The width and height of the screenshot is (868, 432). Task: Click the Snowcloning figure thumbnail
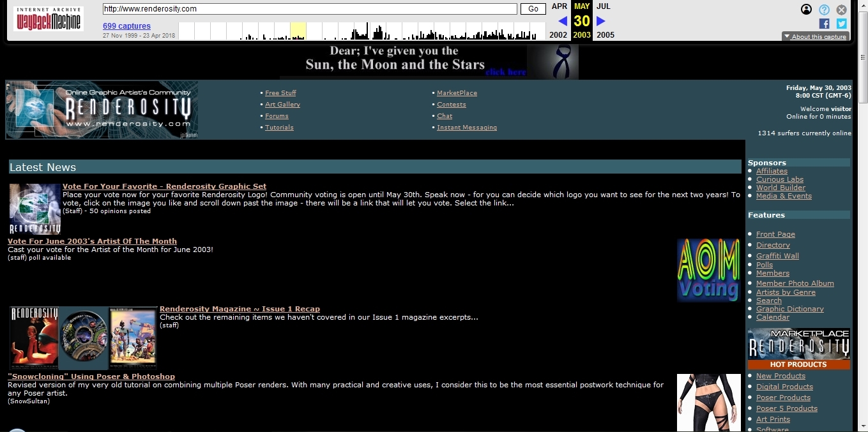[709, 403]
